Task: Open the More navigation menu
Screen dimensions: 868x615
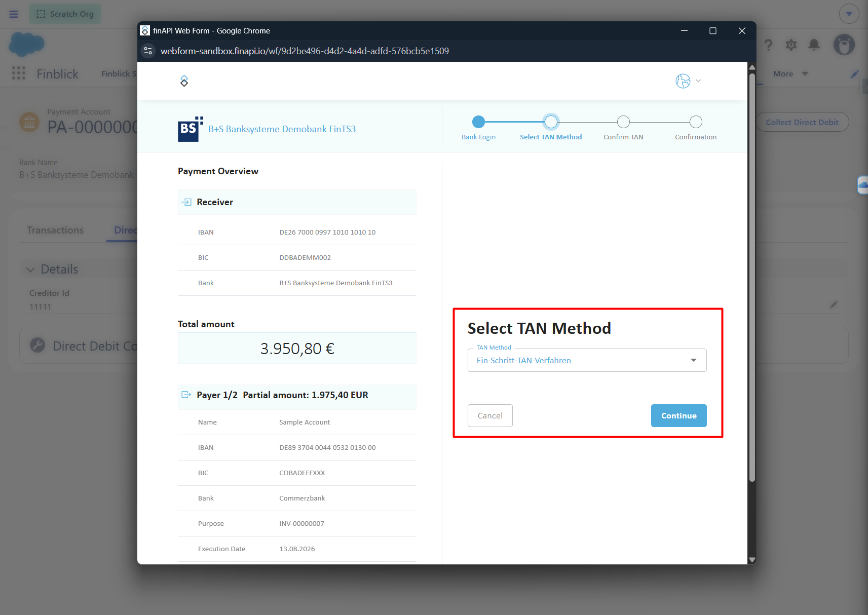Action: click(x=790, y=74)
